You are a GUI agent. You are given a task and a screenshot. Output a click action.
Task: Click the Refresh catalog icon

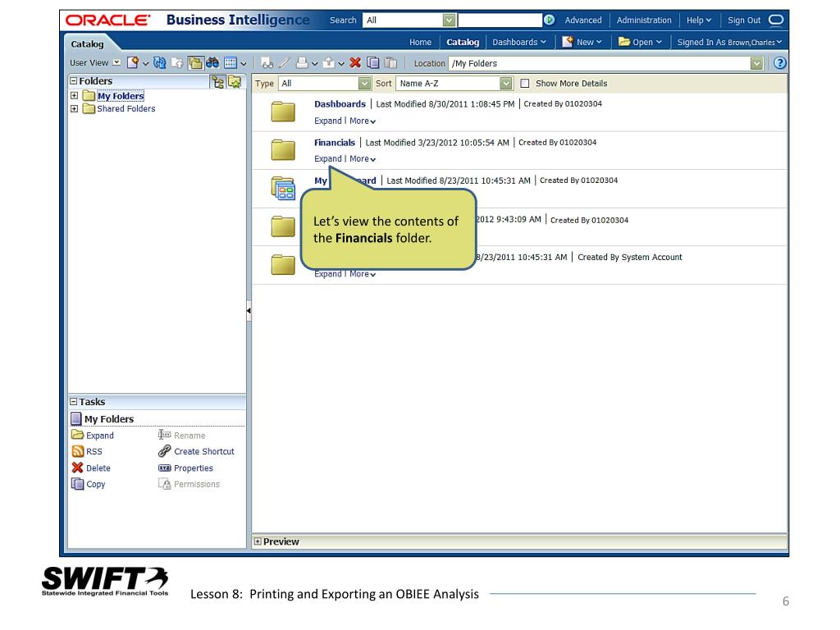point(159,62)
